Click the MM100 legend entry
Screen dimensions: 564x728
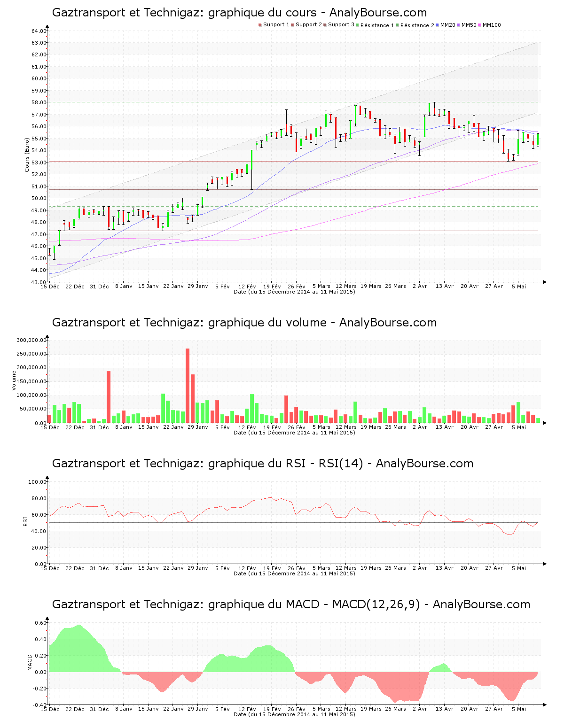(x=489, y=25)
